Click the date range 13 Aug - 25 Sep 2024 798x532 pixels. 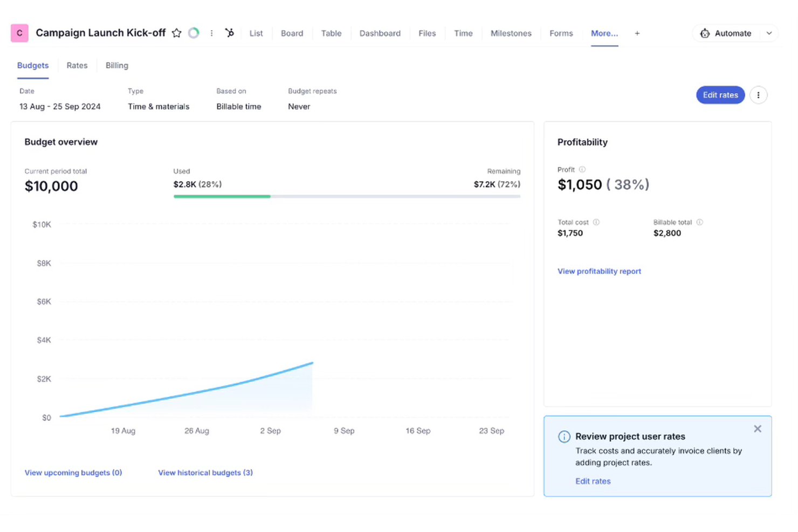tap(60, 107)
